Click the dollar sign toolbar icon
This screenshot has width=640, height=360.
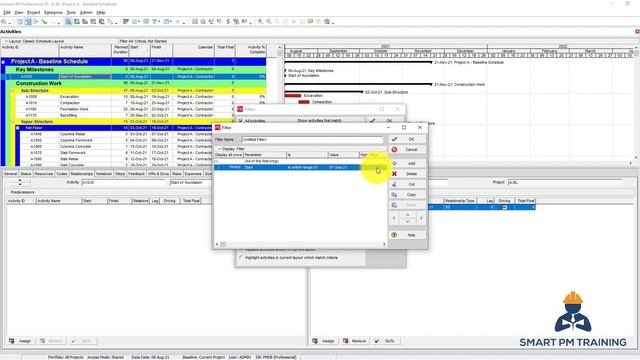pyautogui.click(x=228, y=22)
